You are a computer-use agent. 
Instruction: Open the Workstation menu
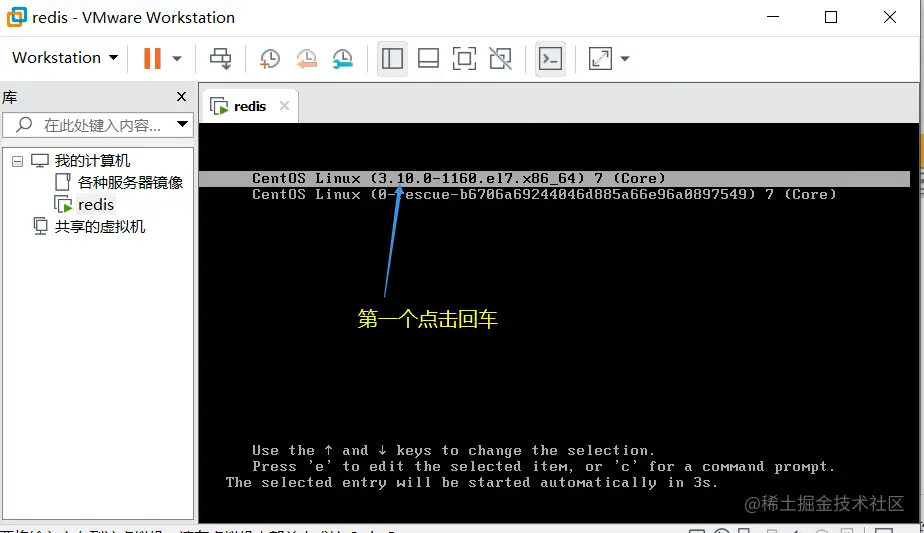tap(65, 58)
